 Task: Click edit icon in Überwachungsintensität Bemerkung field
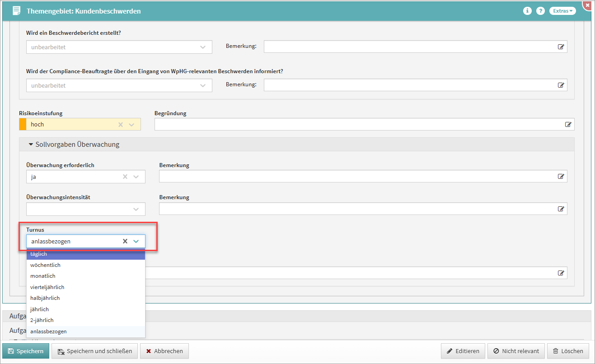tap(561, 209)
